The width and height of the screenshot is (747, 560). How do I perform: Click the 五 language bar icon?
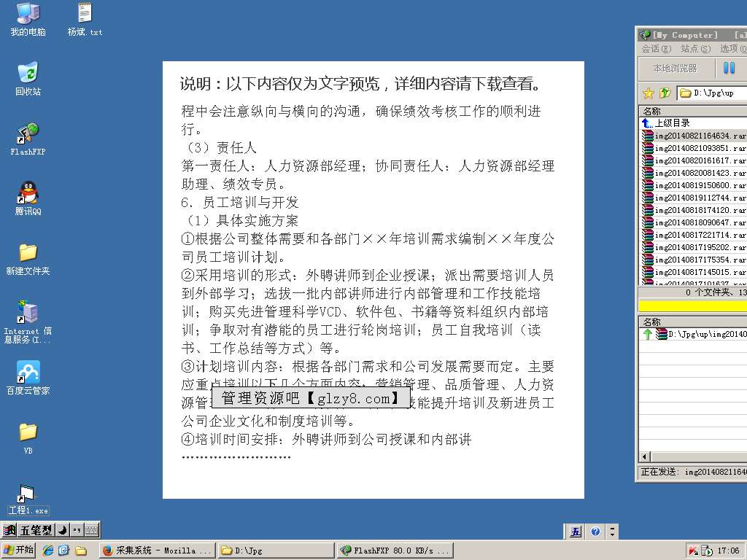576,531
